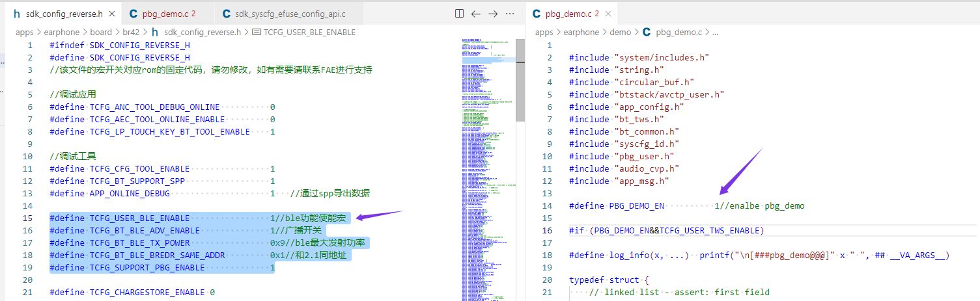Click the "pbg_user.h" include line
This screenshot has height=301, width=980.
tap(622, 156)
